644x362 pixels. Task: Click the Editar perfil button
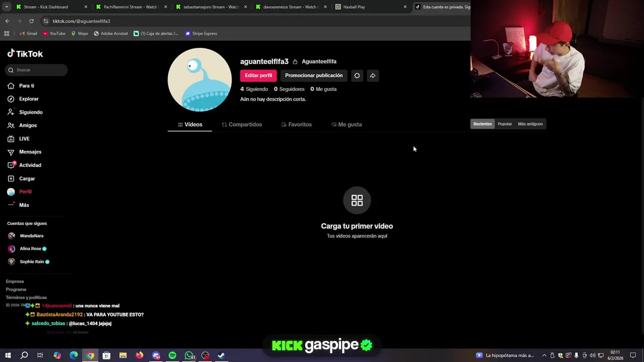[259, 75]
